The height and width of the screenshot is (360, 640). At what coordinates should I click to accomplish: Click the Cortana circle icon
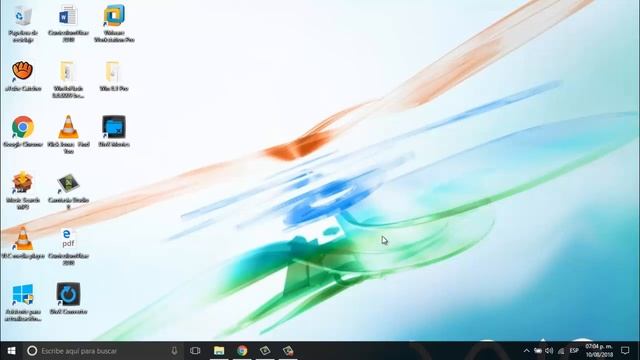point(32,351)
